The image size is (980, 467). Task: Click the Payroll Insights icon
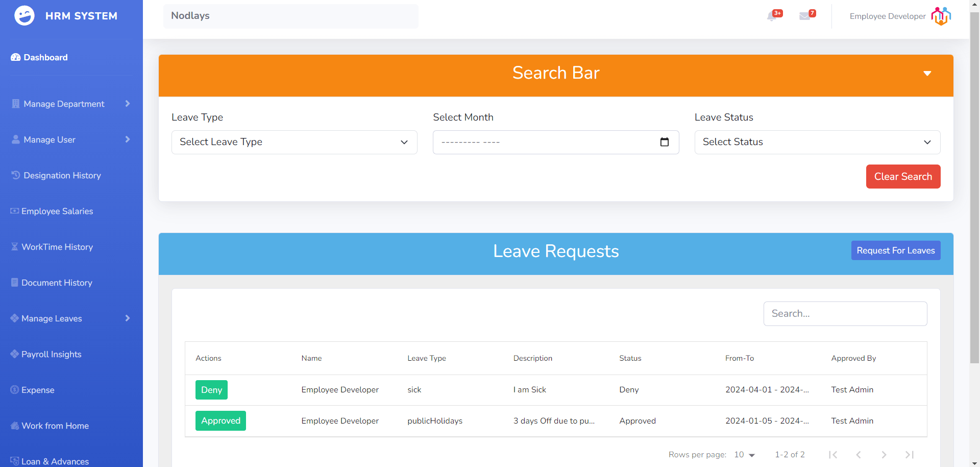tap(15, 354)
